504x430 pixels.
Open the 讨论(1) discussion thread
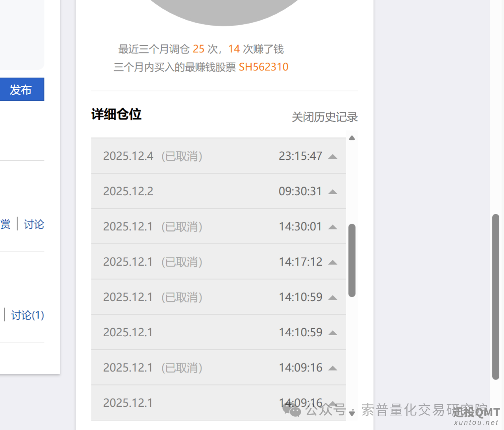pos(27,315)
